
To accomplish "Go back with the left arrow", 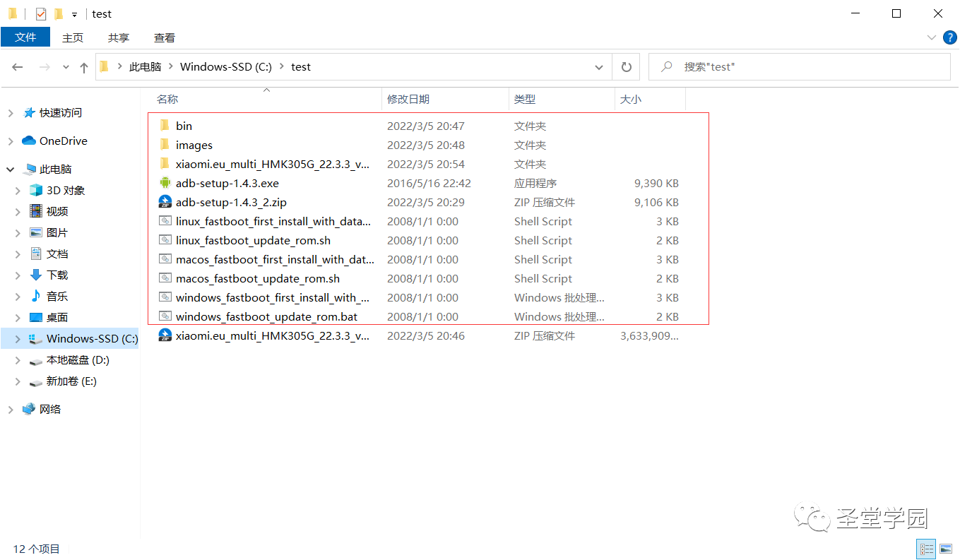I will 18,67.
